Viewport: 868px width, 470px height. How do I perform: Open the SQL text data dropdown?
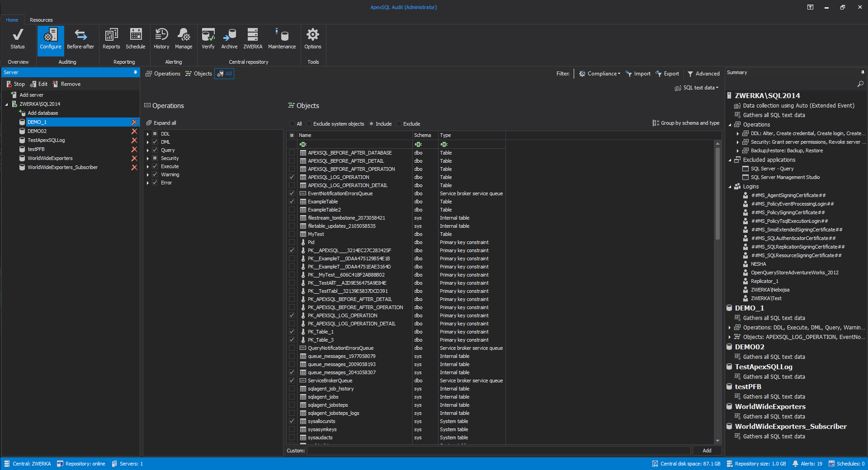point(697,88)
